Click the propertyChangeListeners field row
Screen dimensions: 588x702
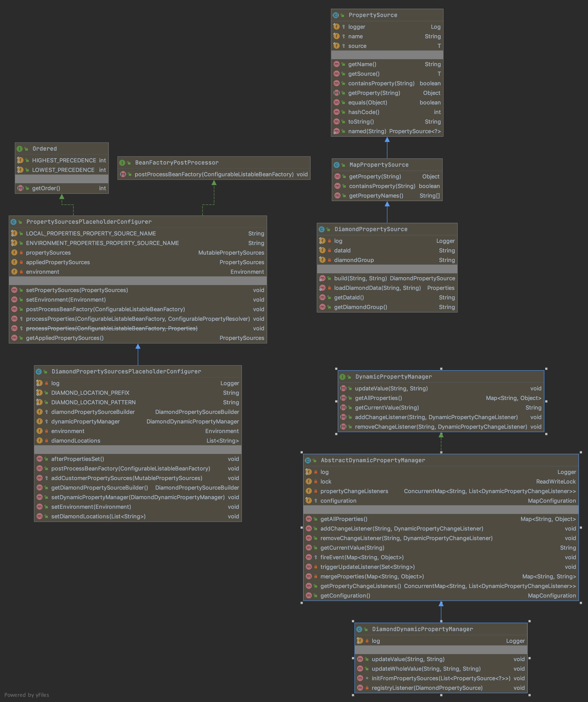coord(354,491)
